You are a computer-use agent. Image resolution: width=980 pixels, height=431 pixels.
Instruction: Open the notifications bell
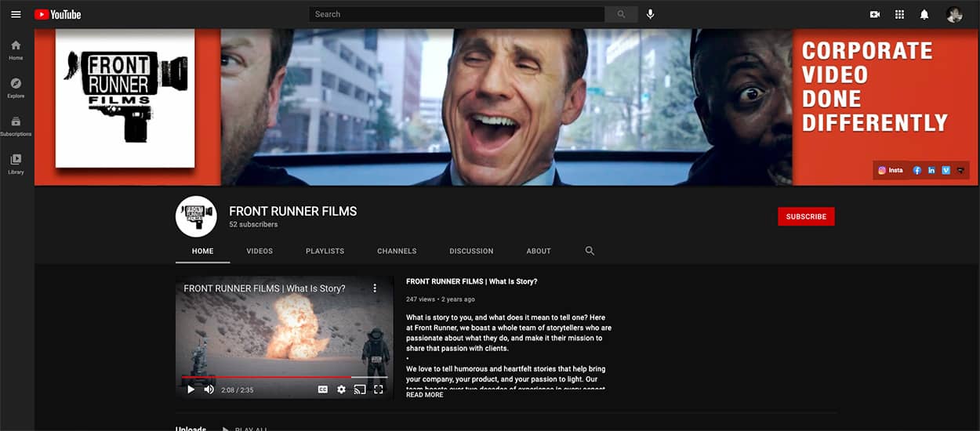click(924, 14)
